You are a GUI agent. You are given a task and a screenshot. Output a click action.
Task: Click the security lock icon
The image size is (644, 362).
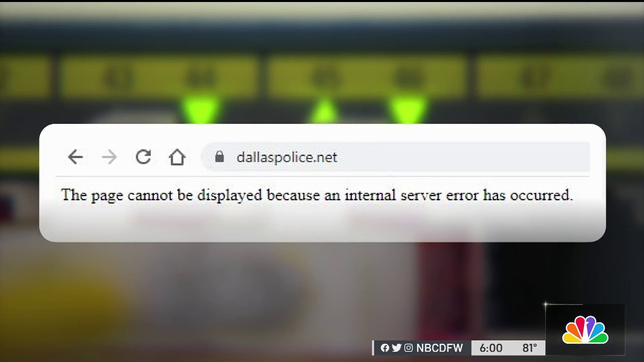coord(219,157)
